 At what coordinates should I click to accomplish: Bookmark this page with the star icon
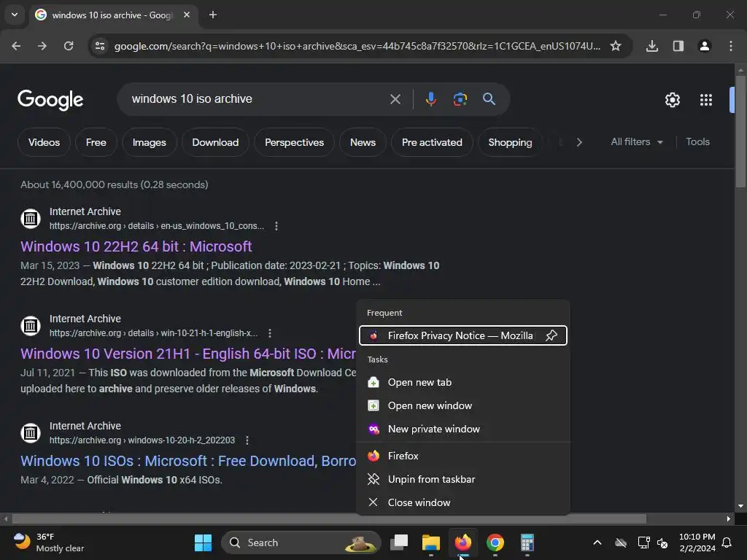click(616, 46)
